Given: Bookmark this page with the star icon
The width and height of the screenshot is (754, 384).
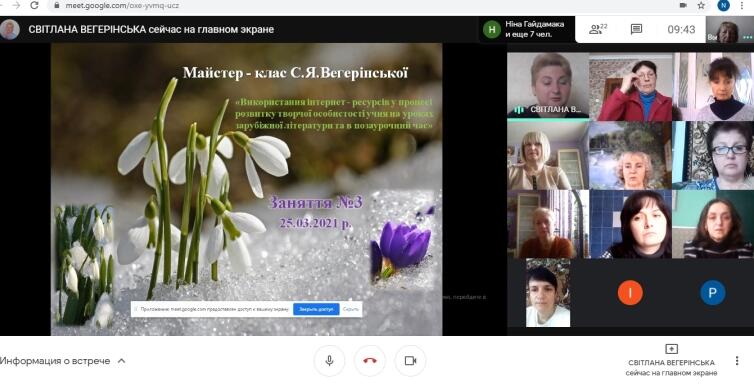Looking at the screenshot, I should point(701,5).
